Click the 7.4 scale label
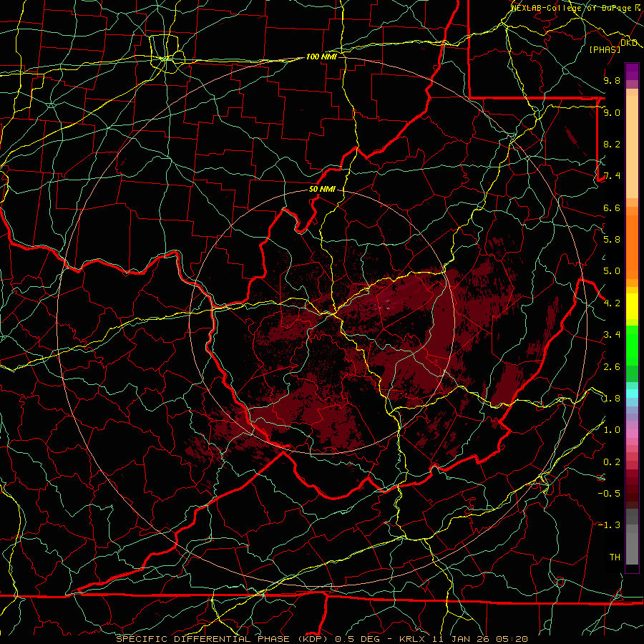The width and height of the screenshot is (644, 644). (612, 176)
